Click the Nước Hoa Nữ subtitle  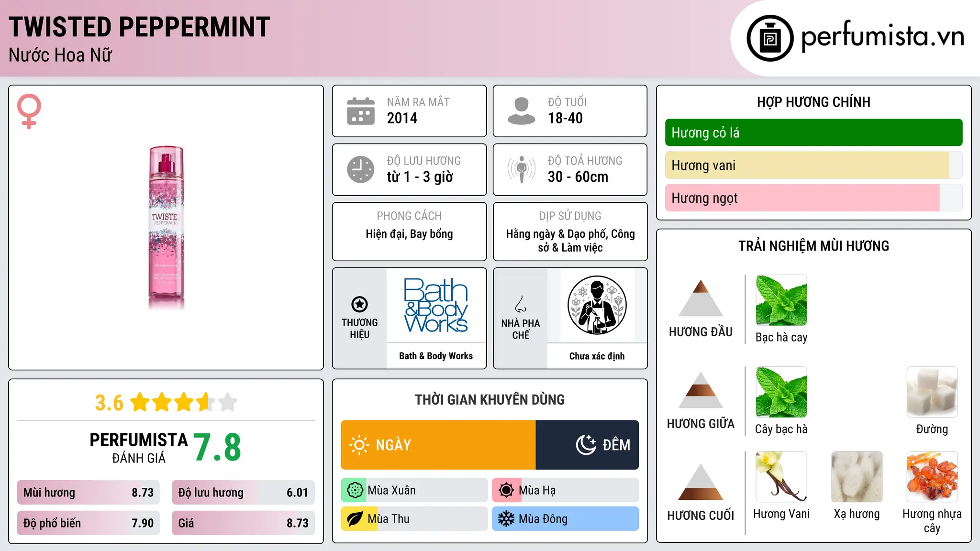click(x=60, y=55)
